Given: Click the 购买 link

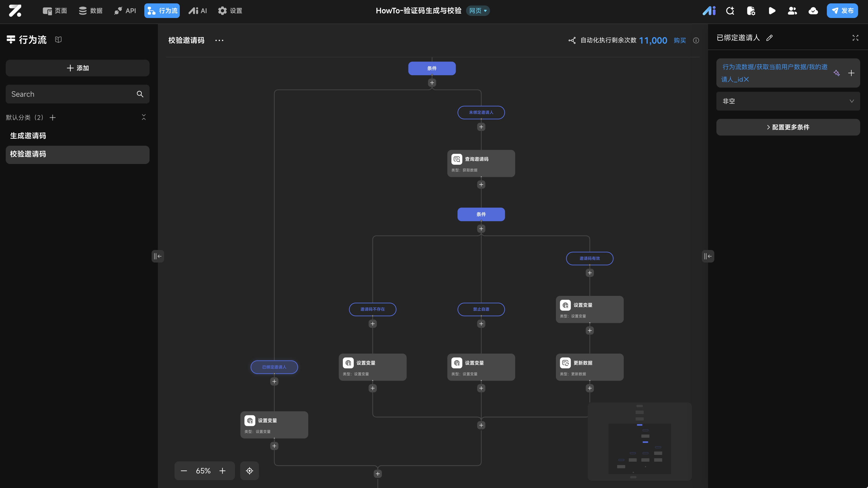Looking at the screenshot, I should (680, 40).
